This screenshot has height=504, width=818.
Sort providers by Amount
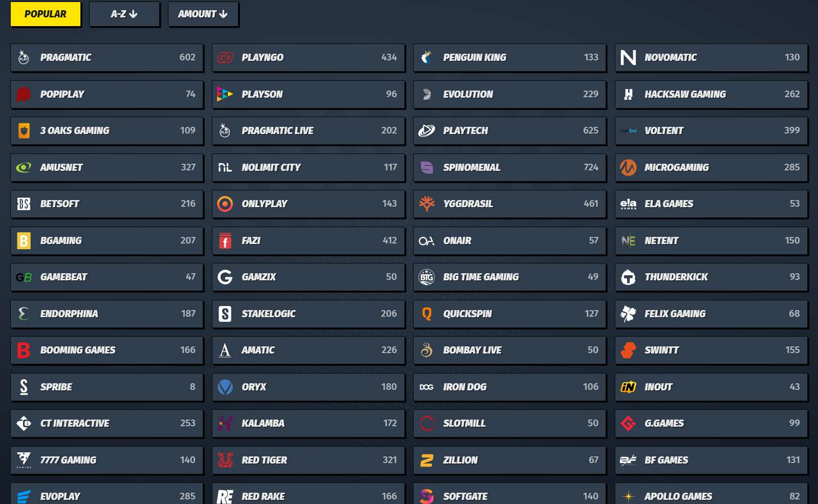[203, 14]
